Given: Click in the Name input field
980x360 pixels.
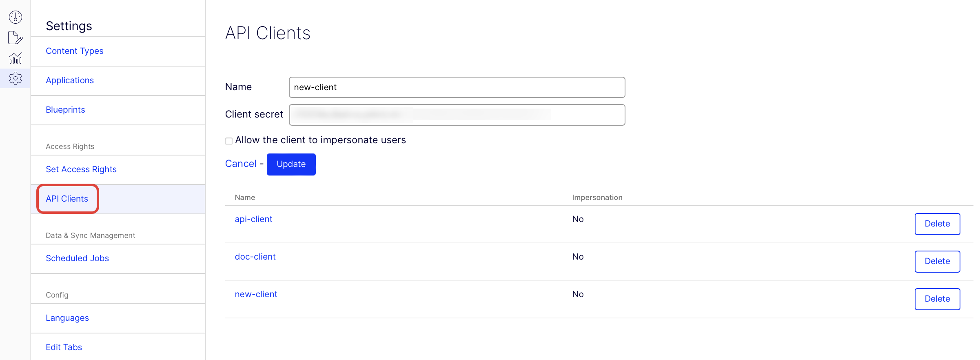Looking at the screenshot, I should pyautogui.click(x=457, y=87).
